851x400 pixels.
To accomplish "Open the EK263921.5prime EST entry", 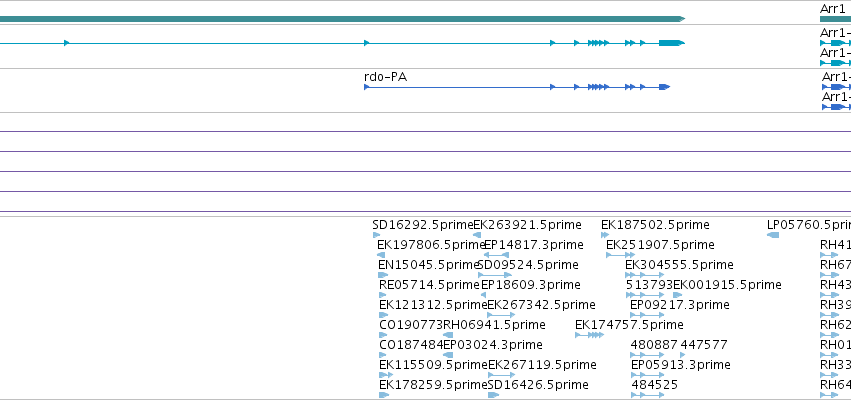I will (x=527, y=225).
